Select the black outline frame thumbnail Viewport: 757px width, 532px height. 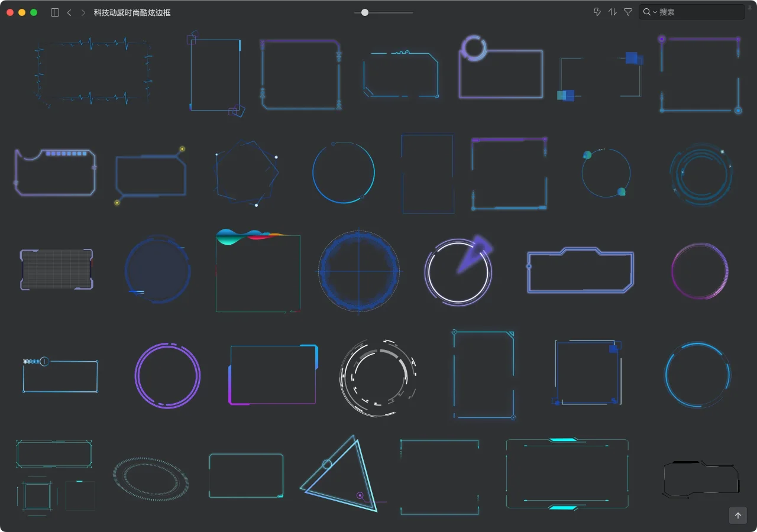coord(701,479)
